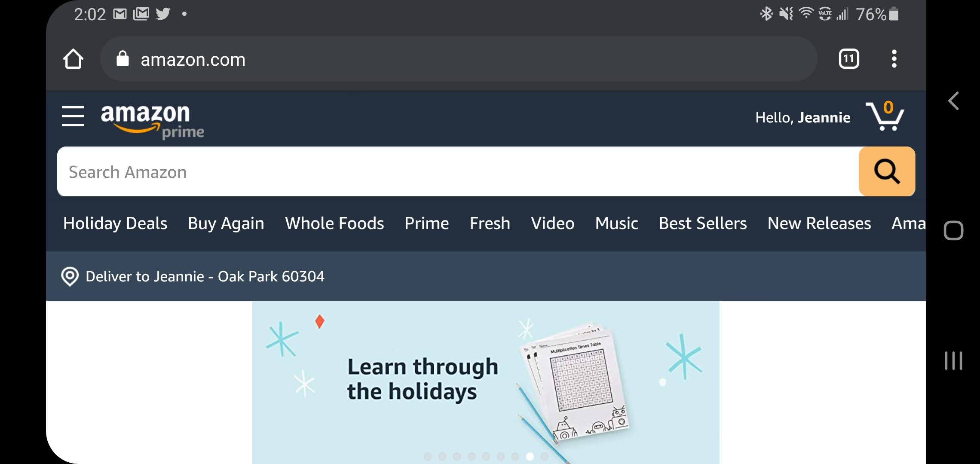Go to Best Sellers
The image size is (980, 464).
[x=703, y=223]
